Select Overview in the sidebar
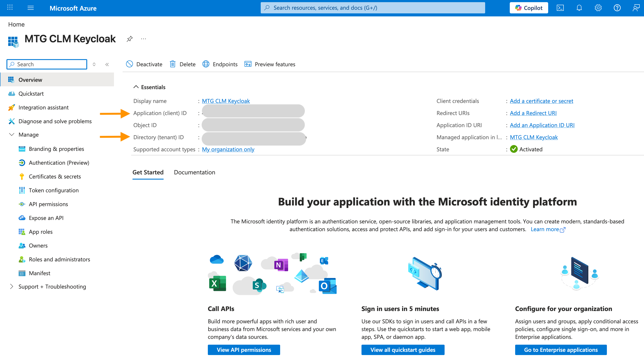Viewport: 644px width, 360px height. click(x=57, y=80)
